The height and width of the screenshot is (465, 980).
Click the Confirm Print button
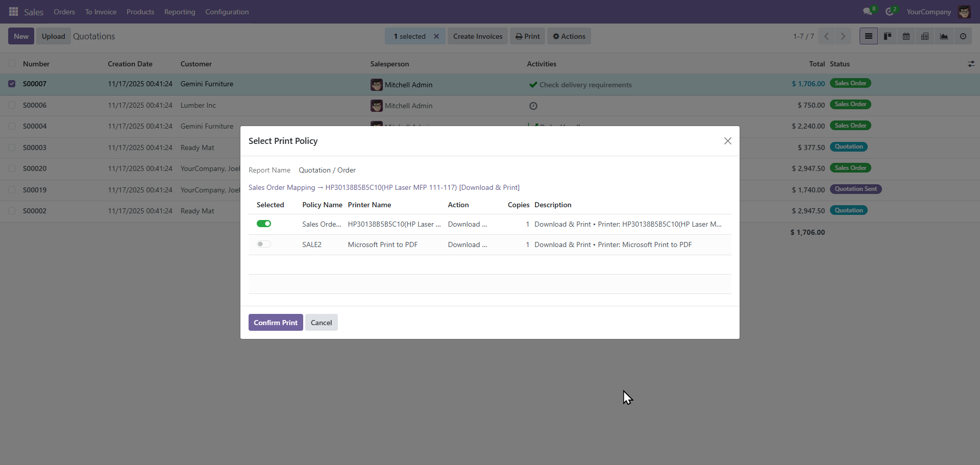pos(276,323)
